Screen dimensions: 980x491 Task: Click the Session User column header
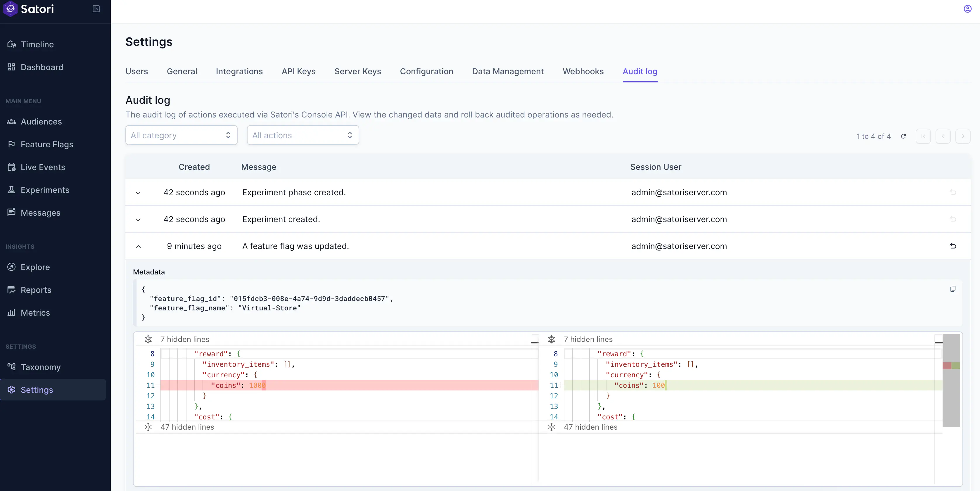pos(656,167)
